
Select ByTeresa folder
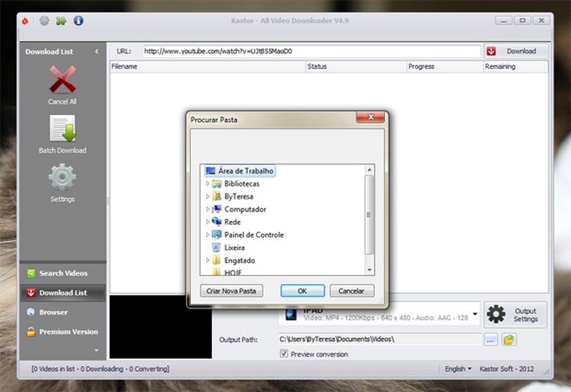click(x=238, y=197)
